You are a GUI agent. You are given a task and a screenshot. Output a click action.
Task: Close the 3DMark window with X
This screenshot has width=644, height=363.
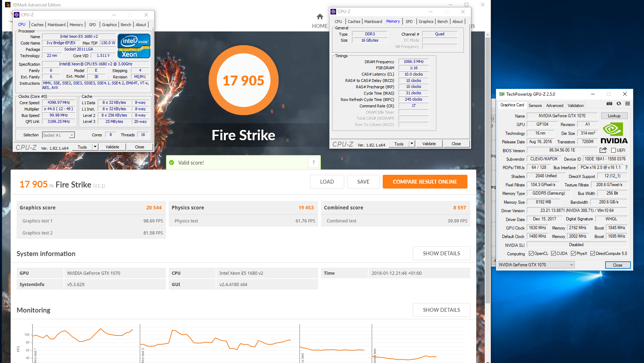[x=483, y=5]
